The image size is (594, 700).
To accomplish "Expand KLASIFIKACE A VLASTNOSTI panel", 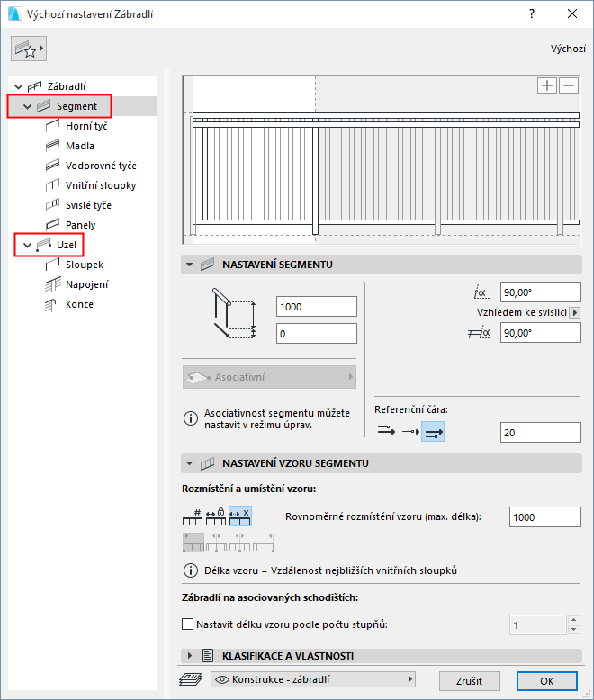I will point(189,656).
